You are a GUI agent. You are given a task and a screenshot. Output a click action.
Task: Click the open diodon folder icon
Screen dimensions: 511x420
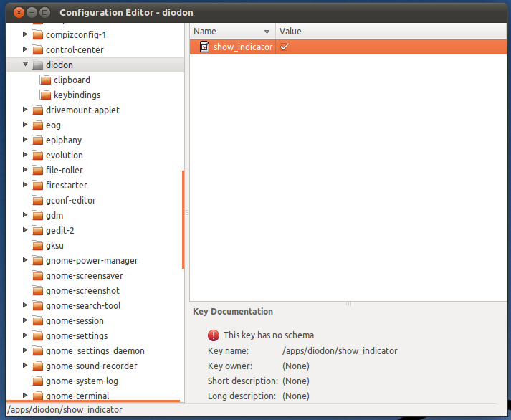coord(37,65)
